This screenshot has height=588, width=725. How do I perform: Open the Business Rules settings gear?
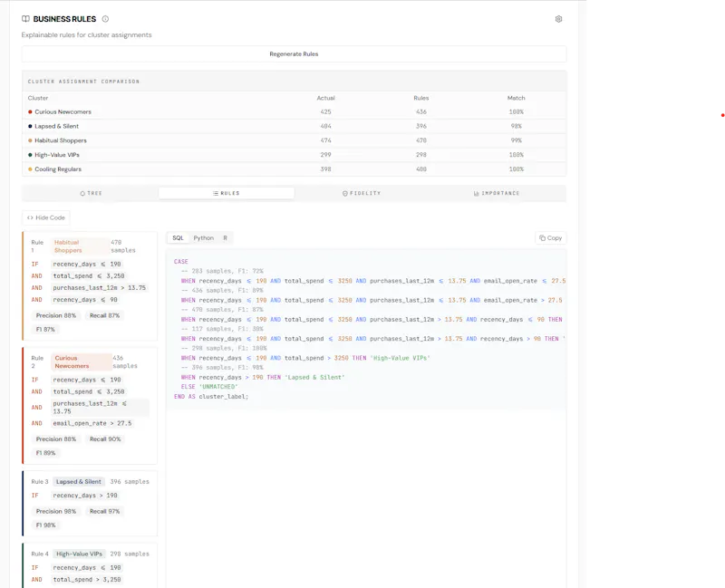[558, 19]
